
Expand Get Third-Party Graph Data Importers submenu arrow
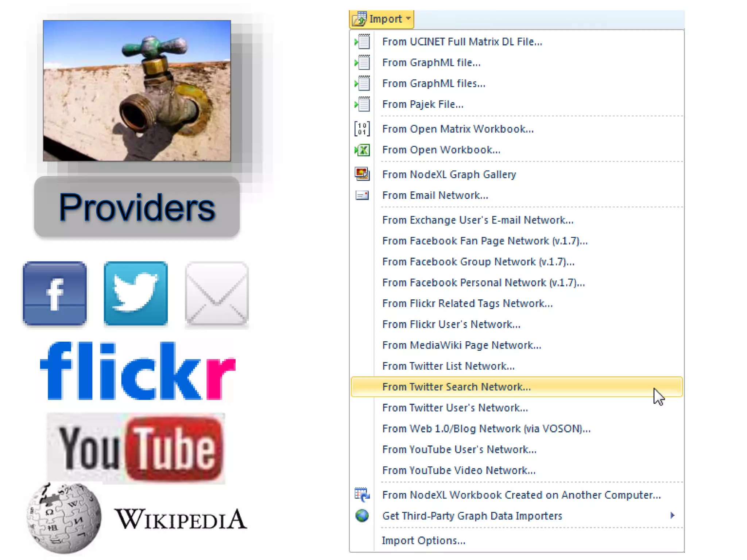tap(672, 516)
